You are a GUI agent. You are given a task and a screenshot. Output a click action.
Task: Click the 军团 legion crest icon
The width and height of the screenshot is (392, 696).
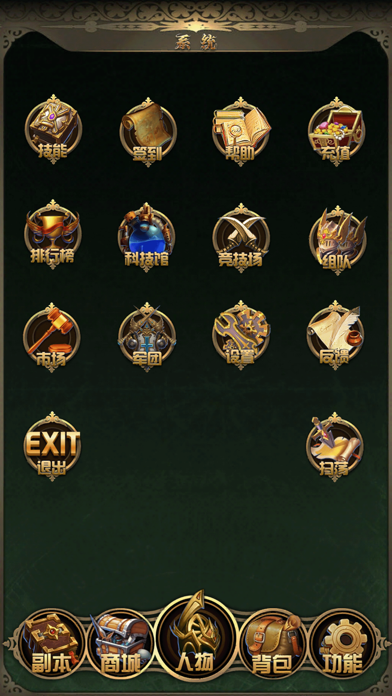(147, 337)
